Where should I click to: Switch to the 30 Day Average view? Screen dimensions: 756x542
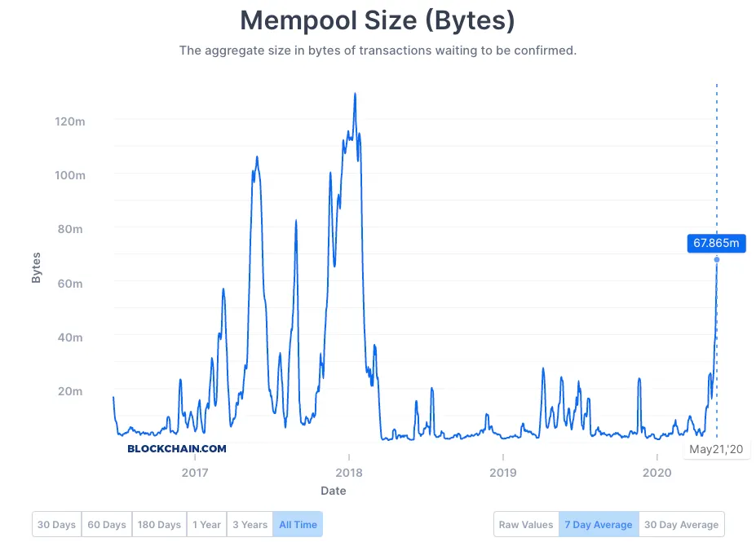pyautogui.click(x=682, y=524)
